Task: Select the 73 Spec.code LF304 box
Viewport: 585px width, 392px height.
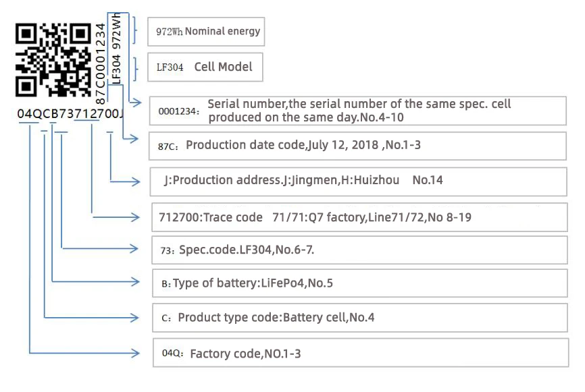Action: pos(358,250)
